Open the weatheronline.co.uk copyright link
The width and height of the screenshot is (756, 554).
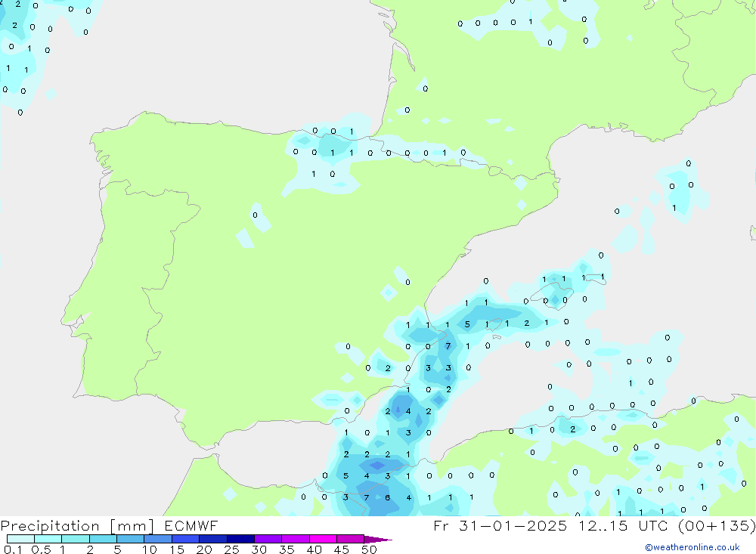692,547
